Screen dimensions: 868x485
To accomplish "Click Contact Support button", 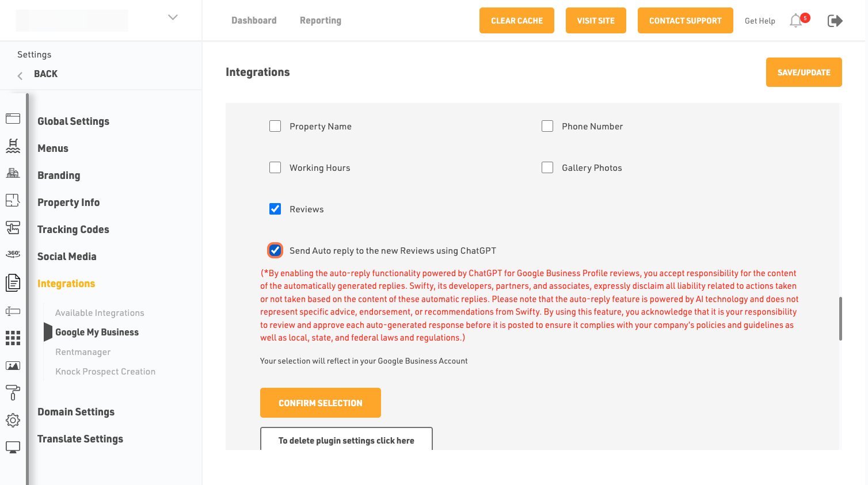I will click(686, 21).
